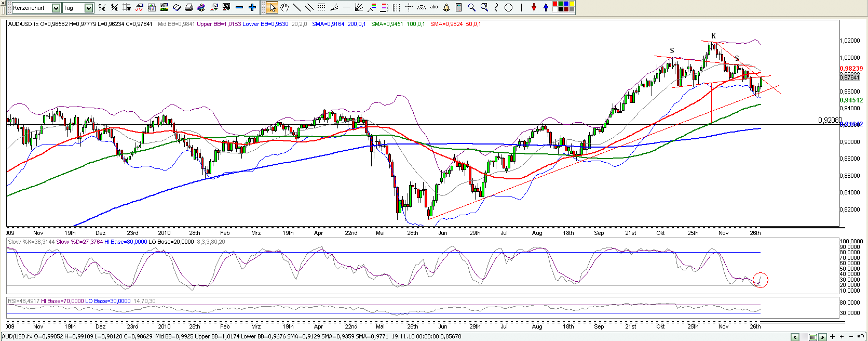The height and width of the screenshot is (341, 868).
Task: Click the bottom scrollbar thumb handle
Action: coord(813,337)
